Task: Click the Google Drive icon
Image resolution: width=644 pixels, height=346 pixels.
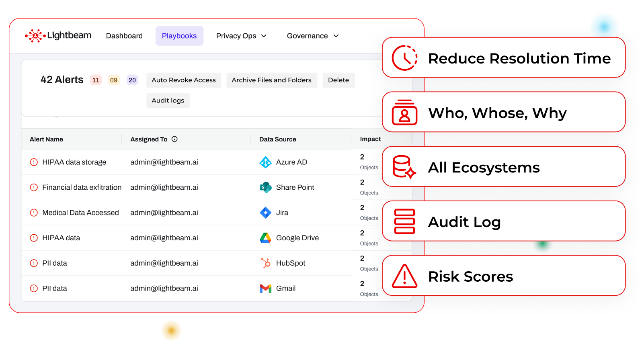Action: point(265,238)
